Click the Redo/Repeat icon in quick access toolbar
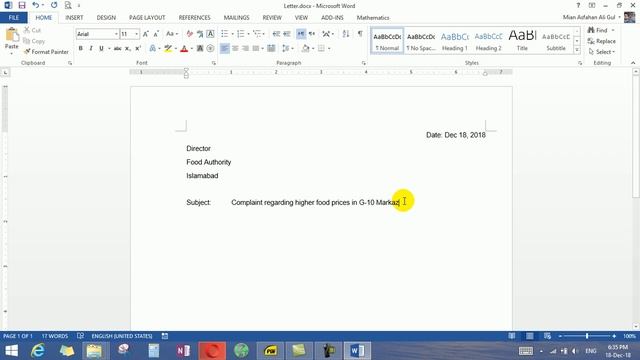 pos(54,6)
